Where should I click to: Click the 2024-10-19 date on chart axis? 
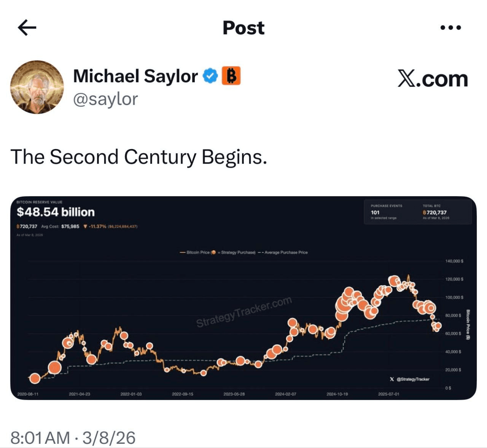(337, 394)
